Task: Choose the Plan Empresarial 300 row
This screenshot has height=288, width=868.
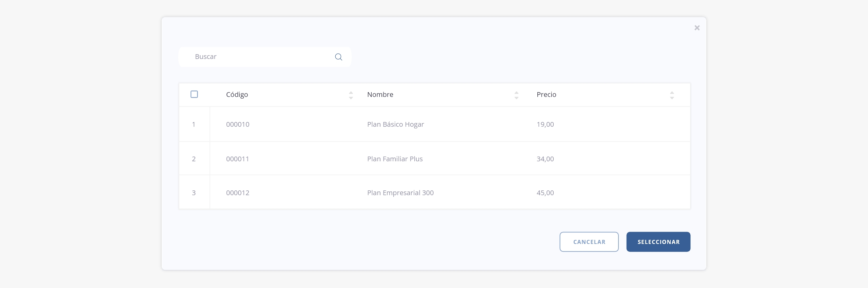Action: pyautogui.click(x=400, y=193)
